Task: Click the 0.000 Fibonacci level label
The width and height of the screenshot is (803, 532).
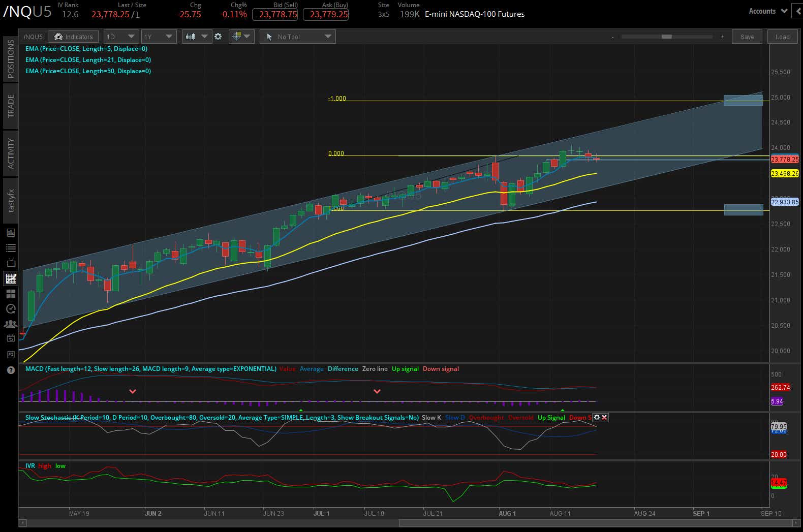Action: [x=336, y=153]
